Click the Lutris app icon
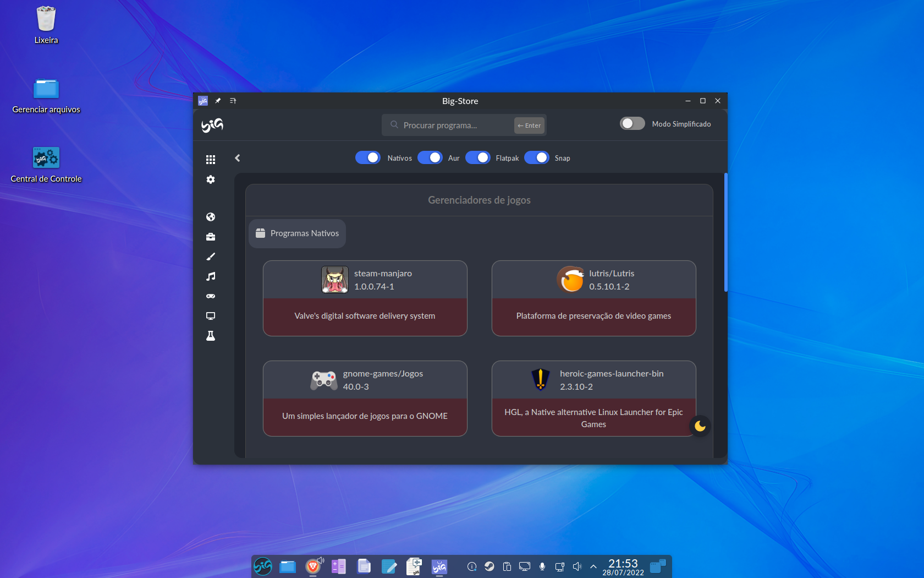Viewport: 924px width, 578px height. pyautogui.click(x=570, y=280)
